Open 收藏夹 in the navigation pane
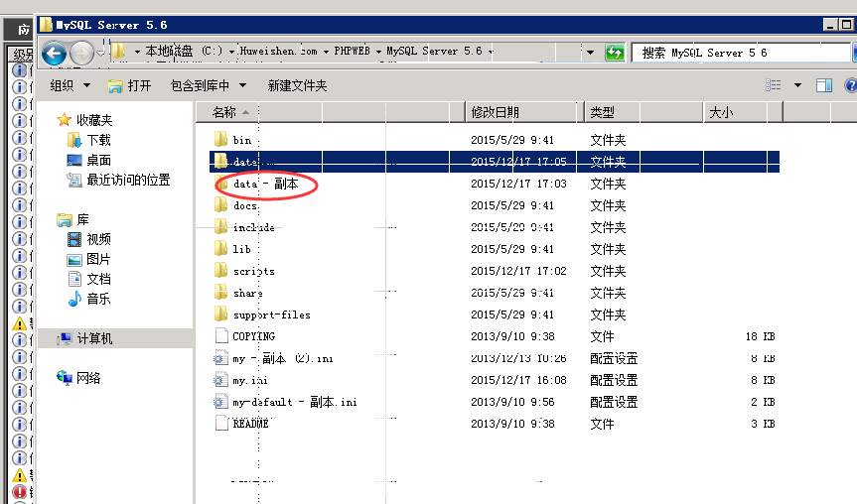Image resolution: width=857 pixels, height=504 pixels. coord(85,120)
